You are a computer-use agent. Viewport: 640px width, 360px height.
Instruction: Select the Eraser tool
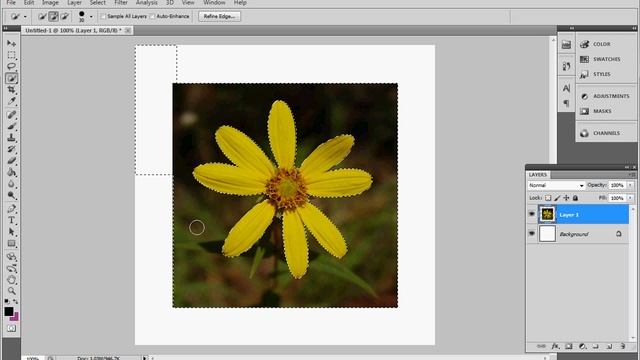click(x=11, y=160)
